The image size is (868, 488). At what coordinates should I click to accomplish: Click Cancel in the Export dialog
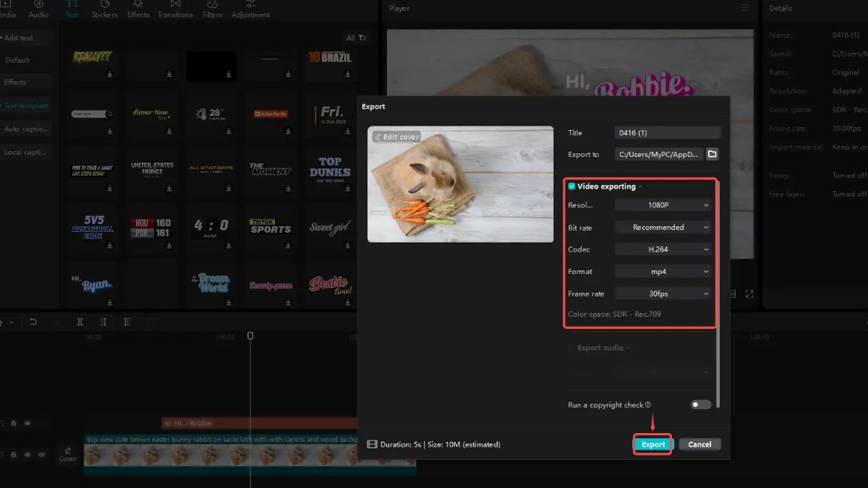[699, 445]
